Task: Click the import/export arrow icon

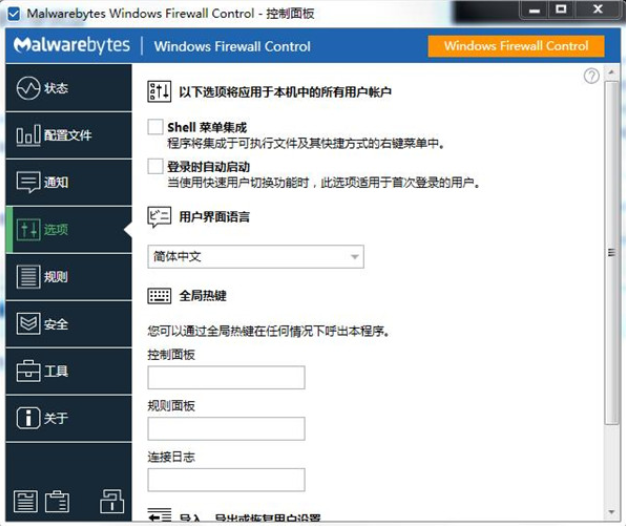Action: pyautogui.click(x=159, y=514)
